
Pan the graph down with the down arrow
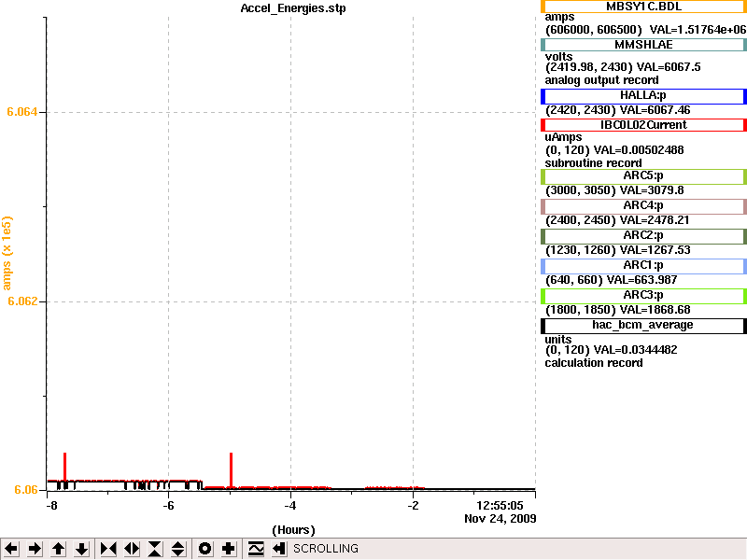tap(81, 549)
